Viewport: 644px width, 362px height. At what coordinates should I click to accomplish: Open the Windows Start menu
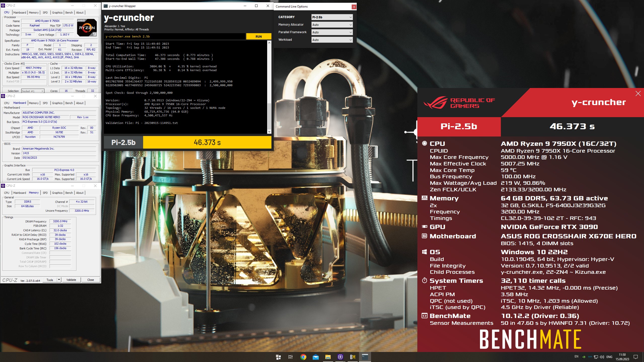pyautogui.click(x=278, y=357)
